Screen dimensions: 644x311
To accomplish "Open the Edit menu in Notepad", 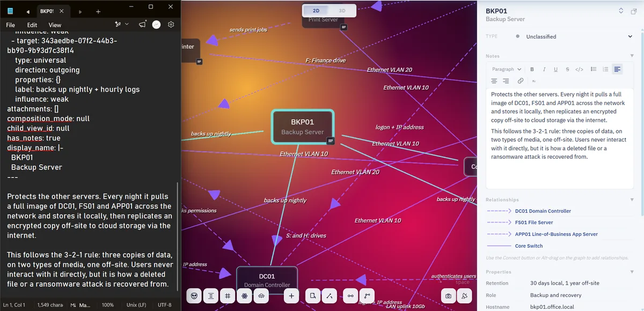I will [x=32, y=25].
